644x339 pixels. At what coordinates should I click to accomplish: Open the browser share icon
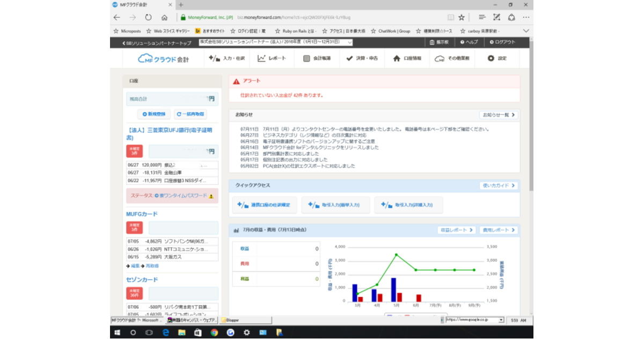(511, 17)
